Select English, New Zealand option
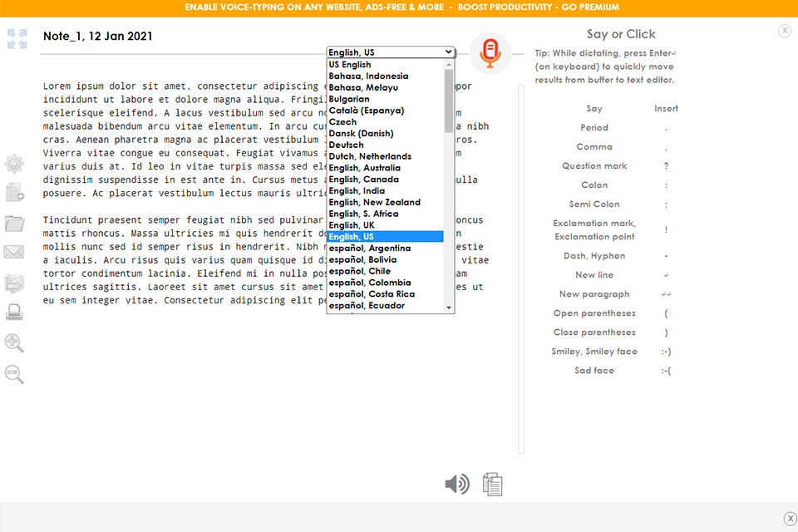Screen dimensions: 798x532 385,202
